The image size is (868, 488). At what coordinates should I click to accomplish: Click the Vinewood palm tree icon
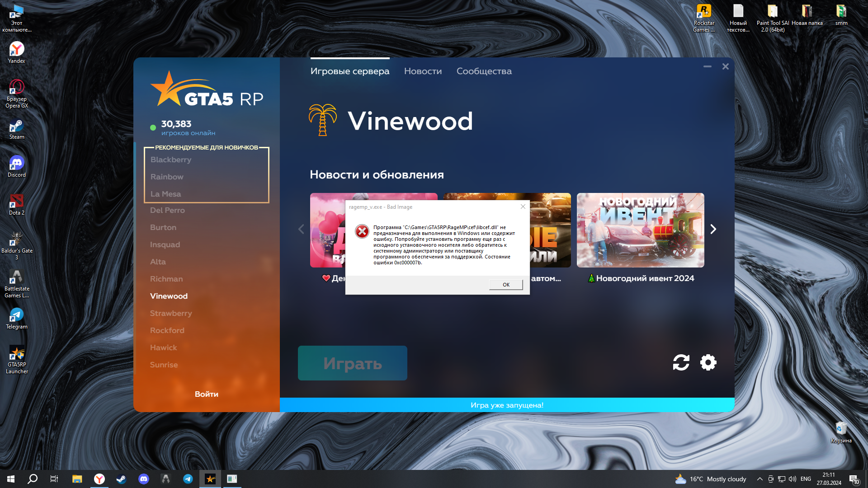(322, 120)
